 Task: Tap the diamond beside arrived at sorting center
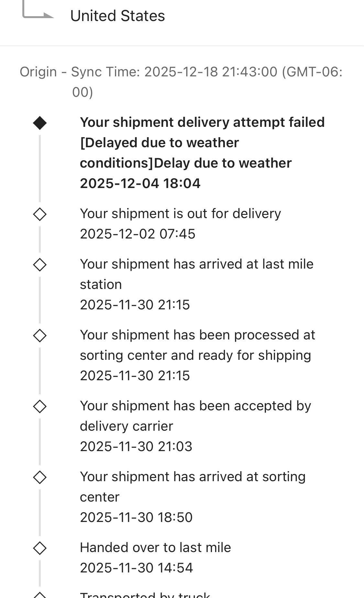(40, 477)
